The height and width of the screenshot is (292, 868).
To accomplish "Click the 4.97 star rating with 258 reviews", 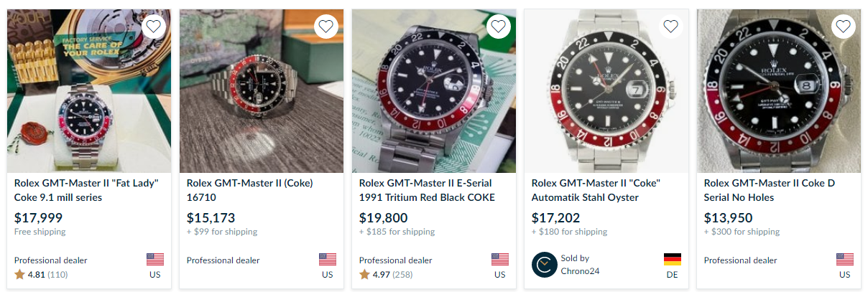I will pos(386,274).
